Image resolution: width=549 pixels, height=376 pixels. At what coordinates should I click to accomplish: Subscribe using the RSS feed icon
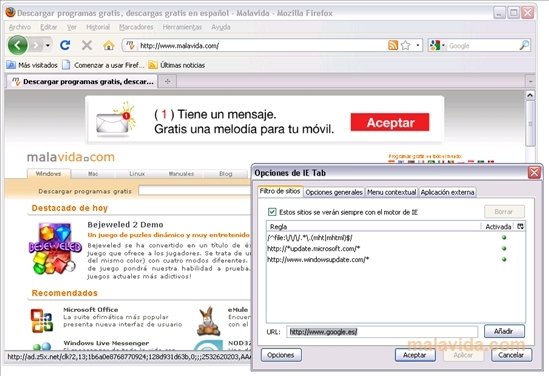point(393,45)
